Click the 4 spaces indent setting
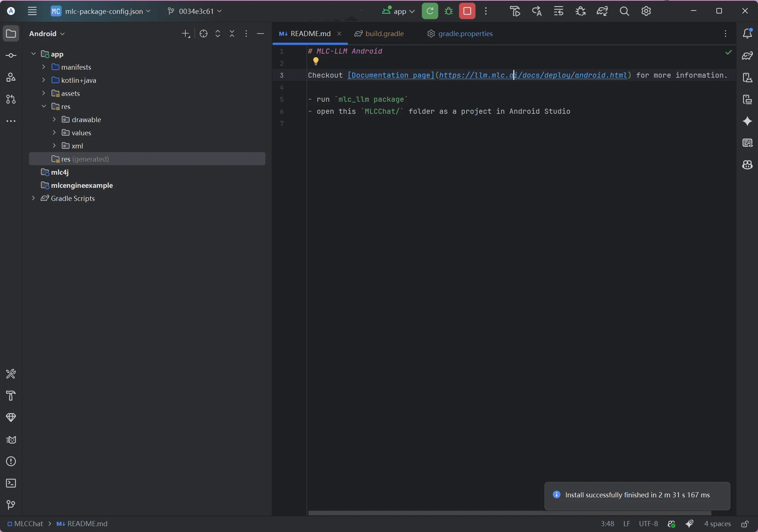Screen dimensions: 758x532 point(717,524)
